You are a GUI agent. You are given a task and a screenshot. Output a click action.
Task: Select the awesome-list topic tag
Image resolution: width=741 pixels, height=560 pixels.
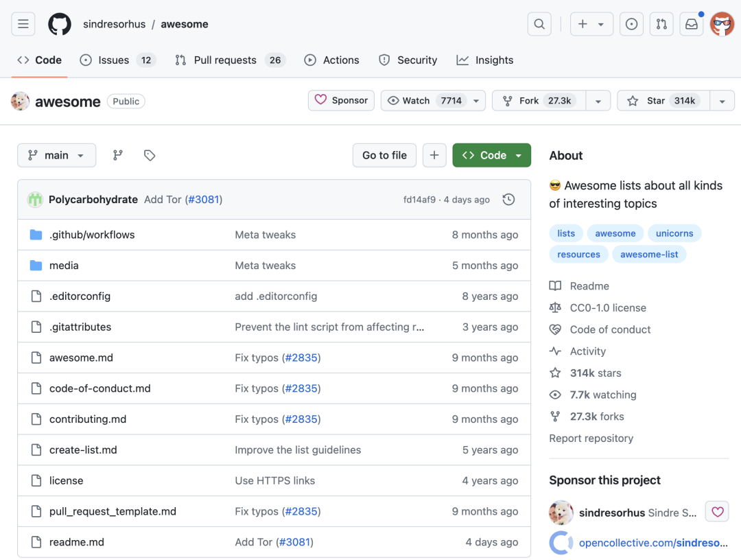[x=649, y=254]
